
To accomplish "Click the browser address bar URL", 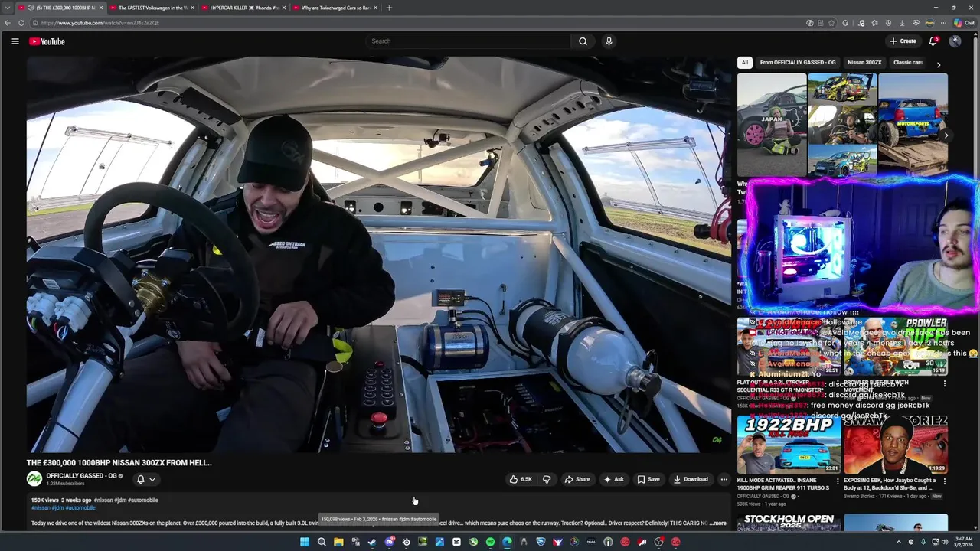I will [100, 23].
